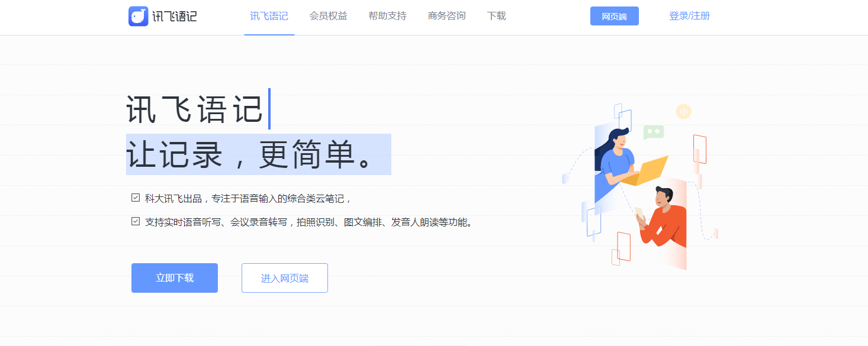
Task: Click the checkmark icon before 科大讯飞出品
Action: click(135, 198)
